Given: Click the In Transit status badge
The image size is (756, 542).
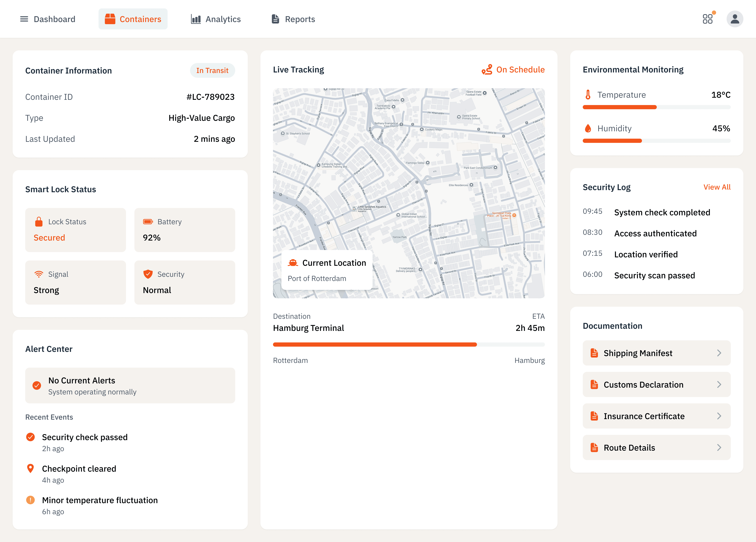Looking at the screenshot, I should (212, 70).
